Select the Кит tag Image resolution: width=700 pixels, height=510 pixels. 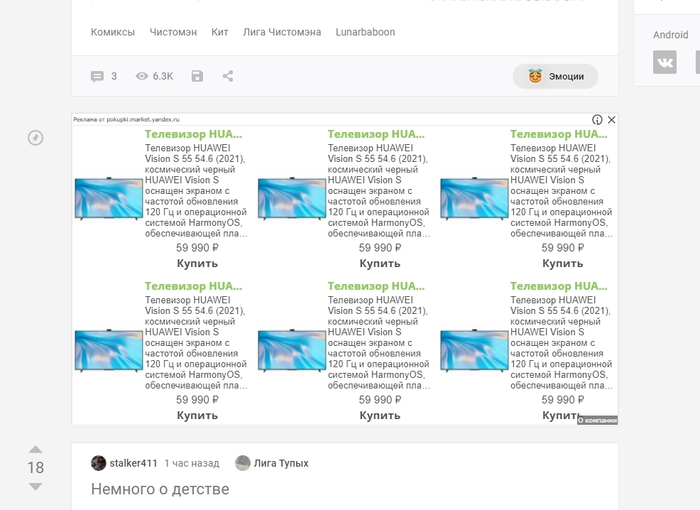pyautogui.click(x=220, y=32)
